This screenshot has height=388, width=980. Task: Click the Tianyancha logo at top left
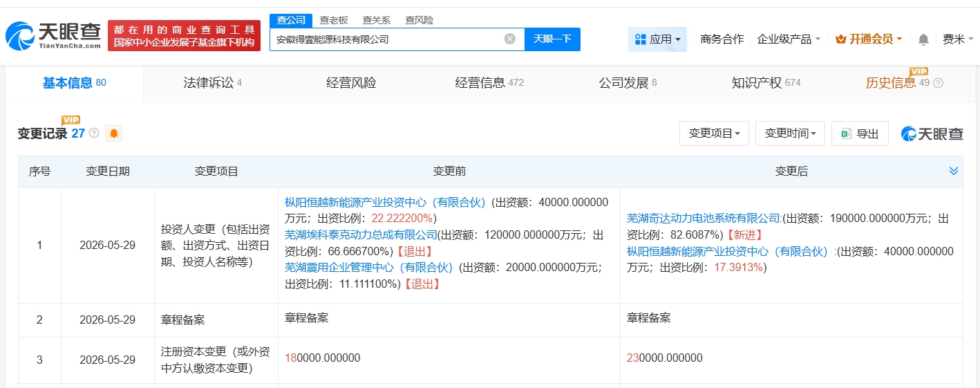54,35
